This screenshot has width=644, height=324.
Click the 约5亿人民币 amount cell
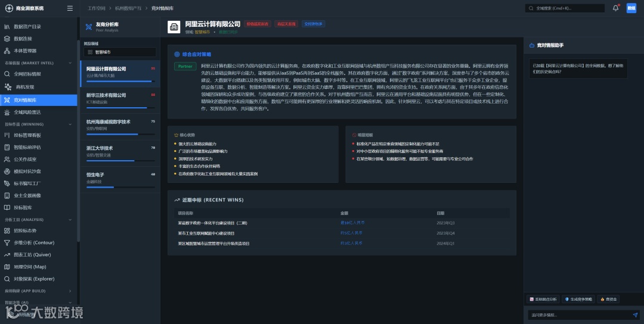352,233
